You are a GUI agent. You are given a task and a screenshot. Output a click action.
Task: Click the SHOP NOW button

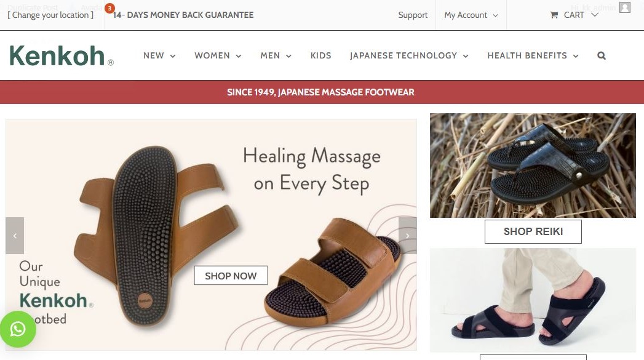point(231,276)
